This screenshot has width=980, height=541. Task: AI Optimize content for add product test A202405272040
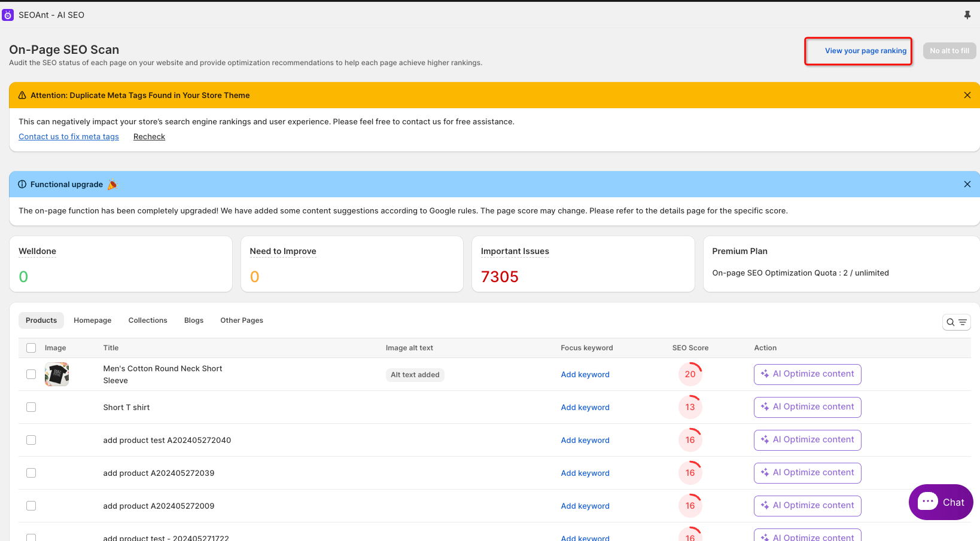[808, 440]
